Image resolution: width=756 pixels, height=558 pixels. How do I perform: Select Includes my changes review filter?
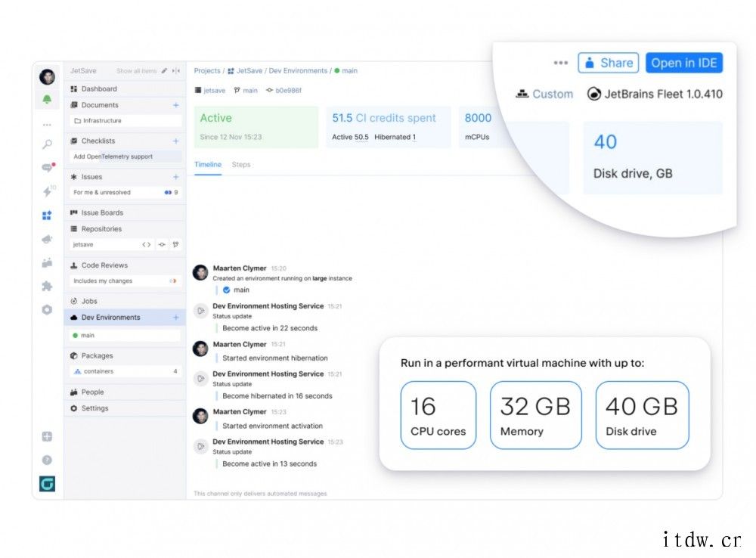click(125, 281)
